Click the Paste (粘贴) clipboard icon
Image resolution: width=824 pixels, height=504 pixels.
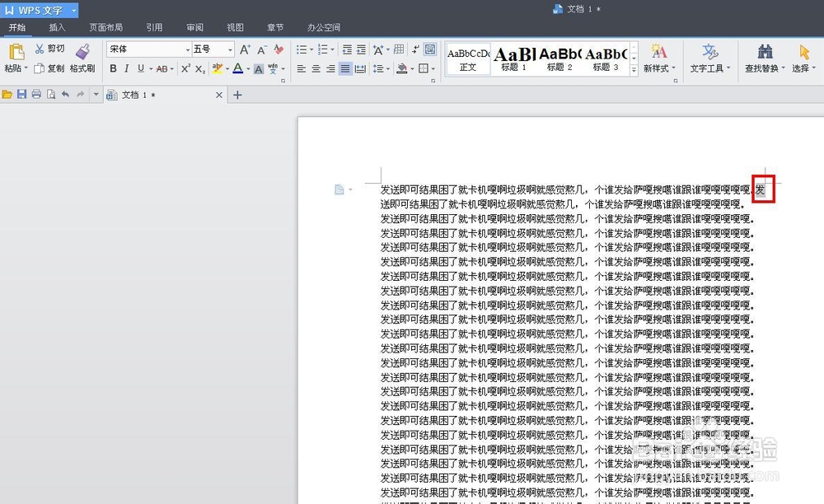click(x=16, y=52)
